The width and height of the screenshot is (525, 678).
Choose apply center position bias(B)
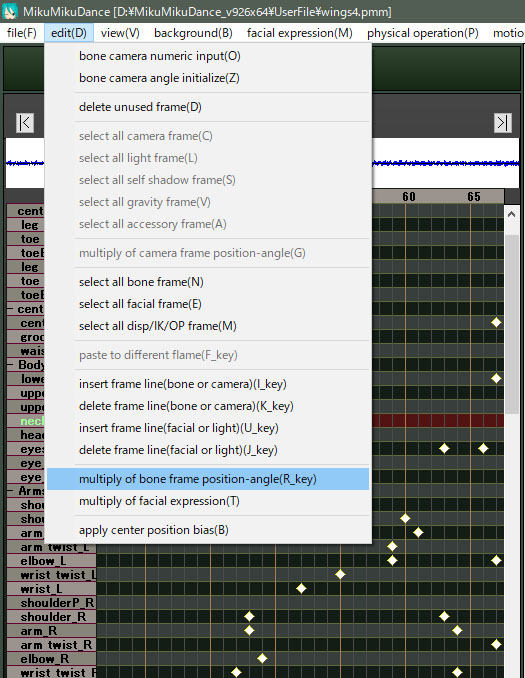coord(208,530)
